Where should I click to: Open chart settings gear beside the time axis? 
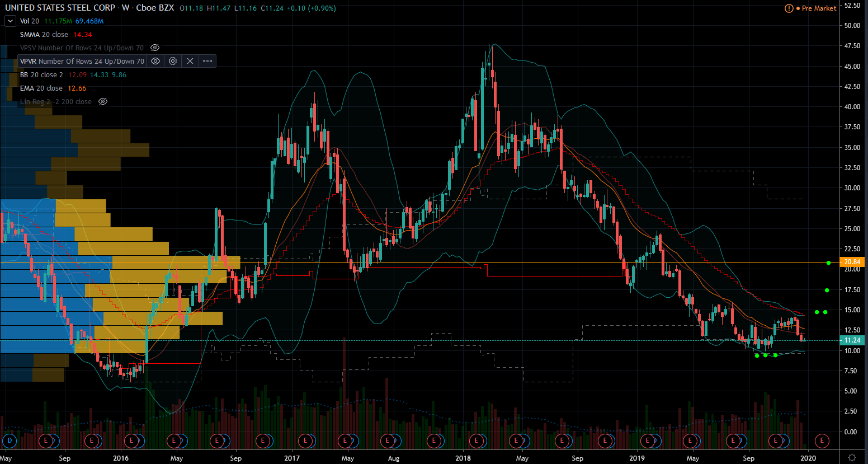[852, 457]
